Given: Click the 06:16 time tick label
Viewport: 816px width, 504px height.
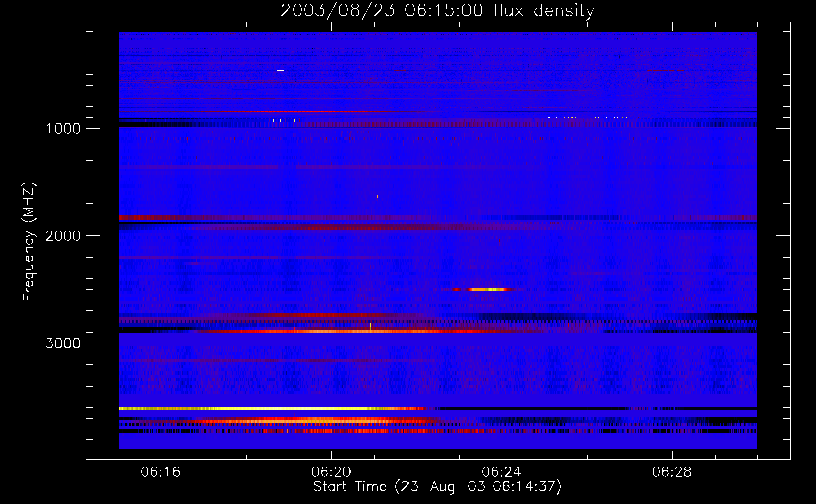Looking at the screenshot, I should click(x=161, y=472).
